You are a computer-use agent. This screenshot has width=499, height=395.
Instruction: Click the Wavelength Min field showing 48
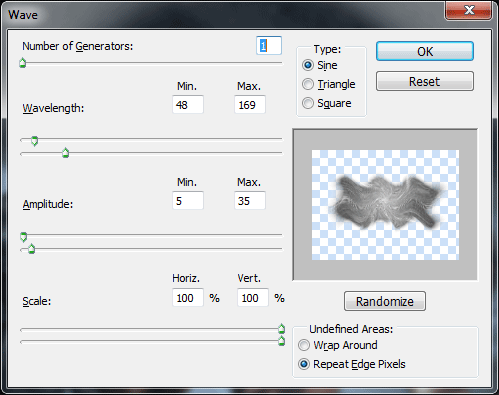[x=188, y=105]
